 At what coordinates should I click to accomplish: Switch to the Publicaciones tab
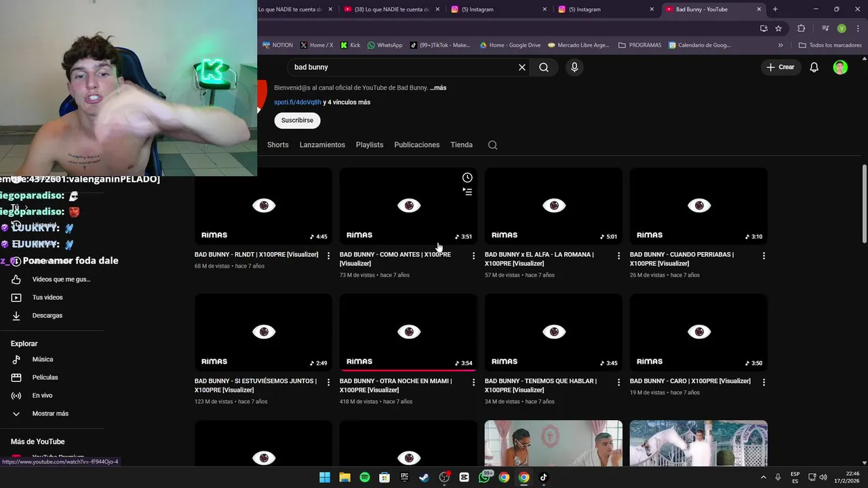pos(417,145)
